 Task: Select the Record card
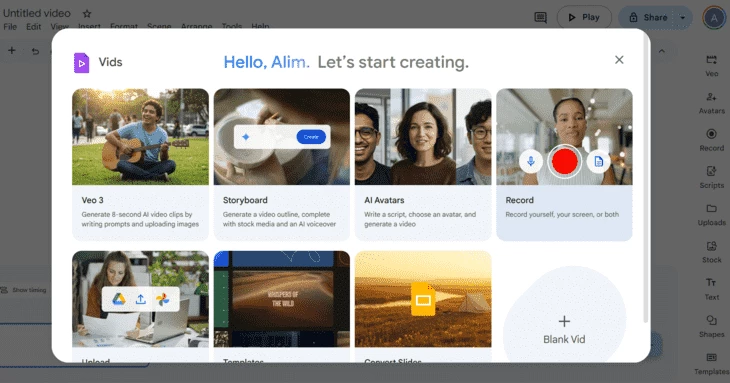pyautogui.click(x=564, y=164)
